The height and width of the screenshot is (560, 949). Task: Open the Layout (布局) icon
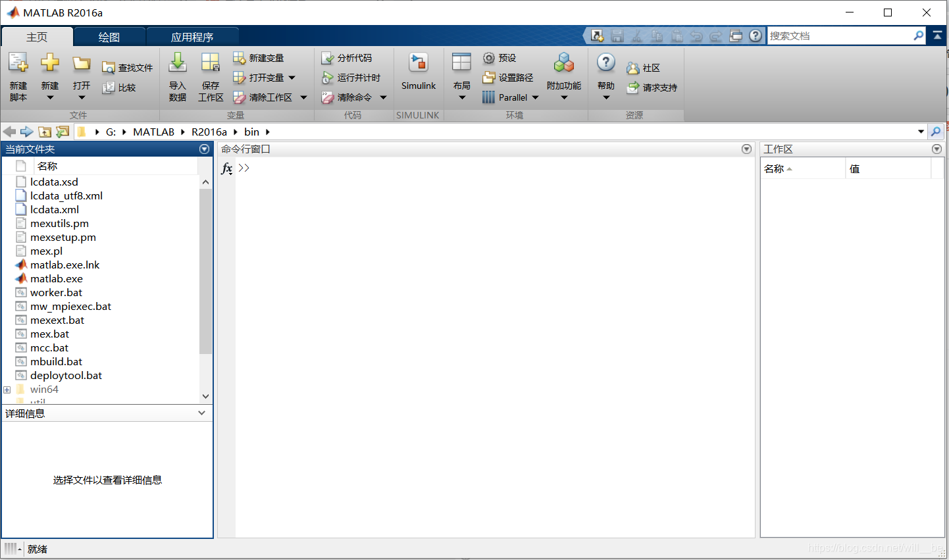click(462, 63)
